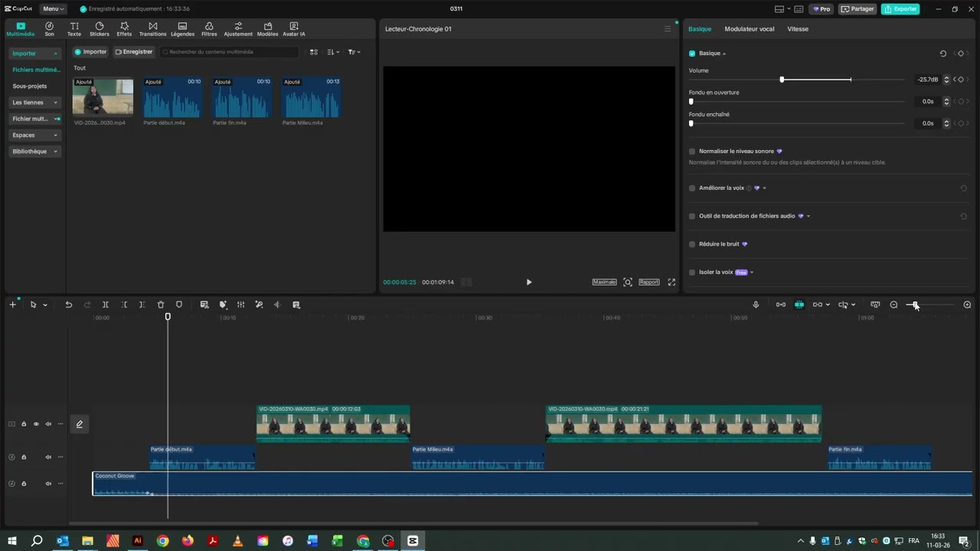The image size is (980, 551).
Task: Switch to Modulateur vocal tab
Action: 750,29
